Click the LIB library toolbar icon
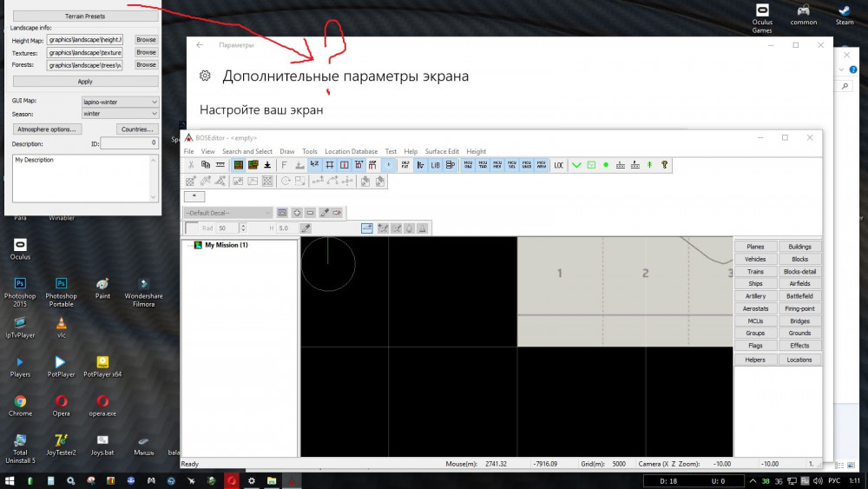 [x=436, y=164]
